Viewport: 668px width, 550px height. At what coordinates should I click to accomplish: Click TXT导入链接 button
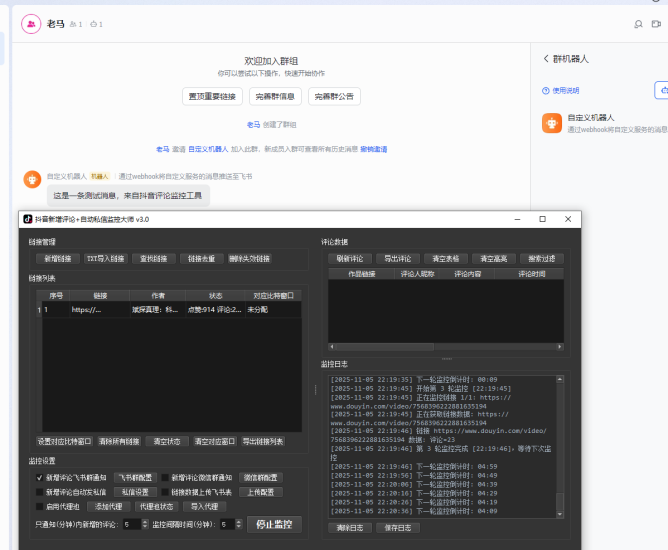tap(106, 259)
